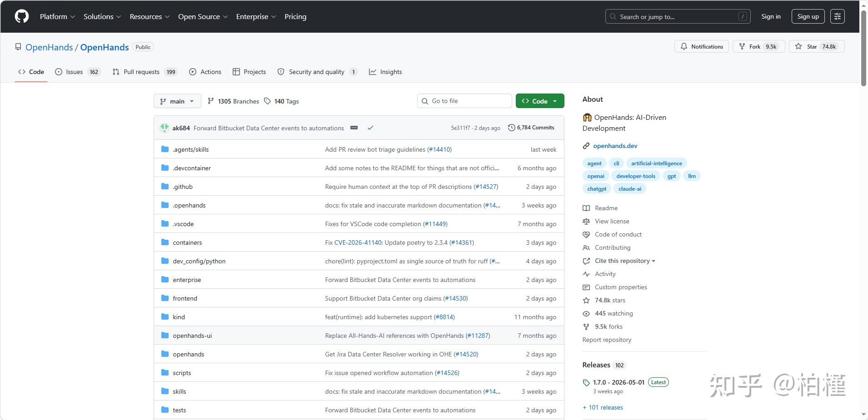Open Activity link in About
868x420 pixels.
tap(599, 274)
